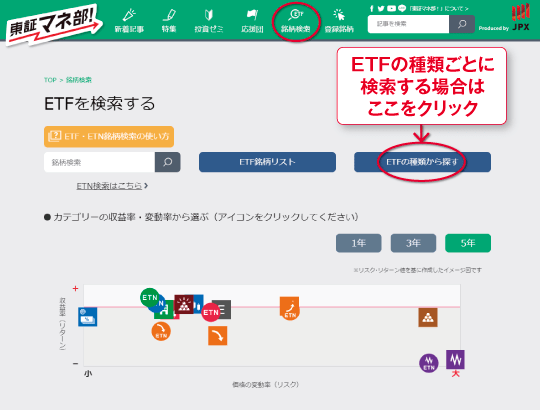The width and height of the screenshot is (540, 410).
Task: Select the gray list category icon
Action: point(226,308)
